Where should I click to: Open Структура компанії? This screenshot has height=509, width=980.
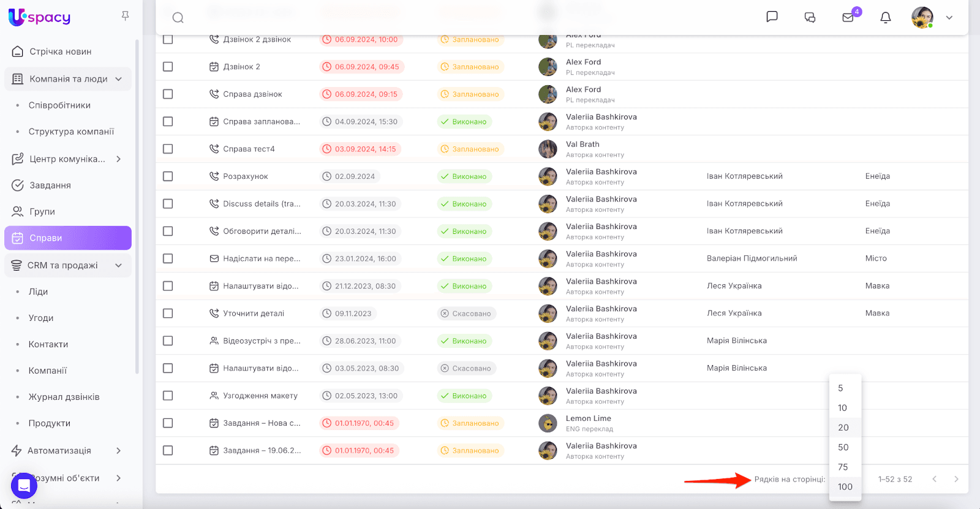tap(71, 132)
